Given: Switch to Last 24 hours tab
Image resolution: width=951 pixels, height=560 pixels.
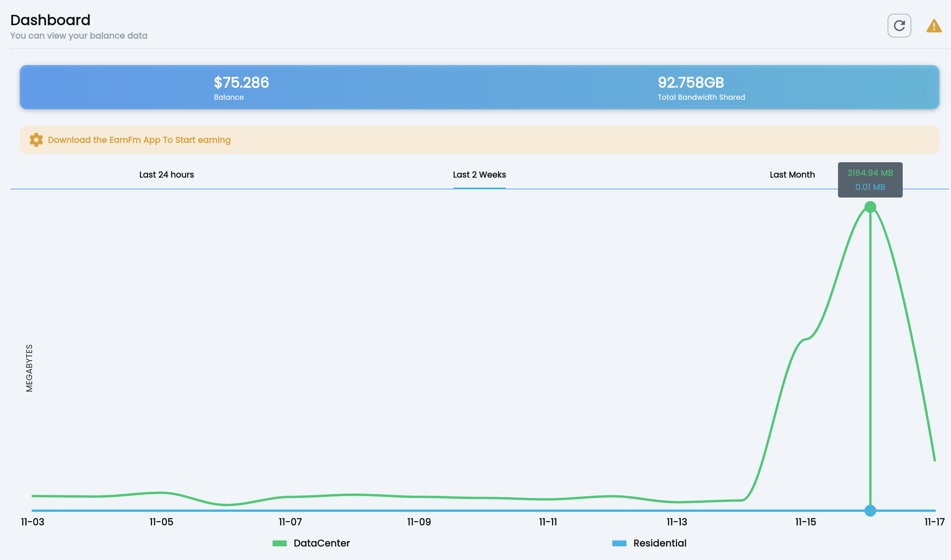Looking at the screenshot, I should [166, 175].
